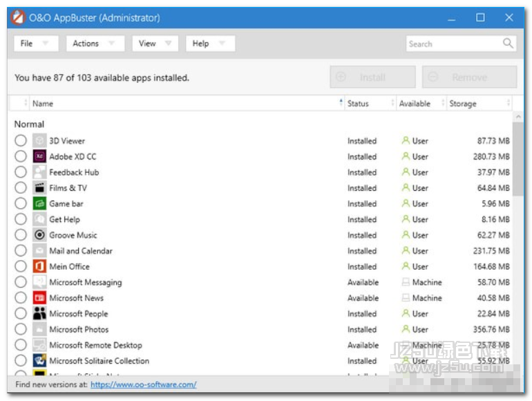Image resolution: width=532 pixels, height=401 pixels.
Task: Click the Groove Music disc icon
Action: [x=39, y=235]
